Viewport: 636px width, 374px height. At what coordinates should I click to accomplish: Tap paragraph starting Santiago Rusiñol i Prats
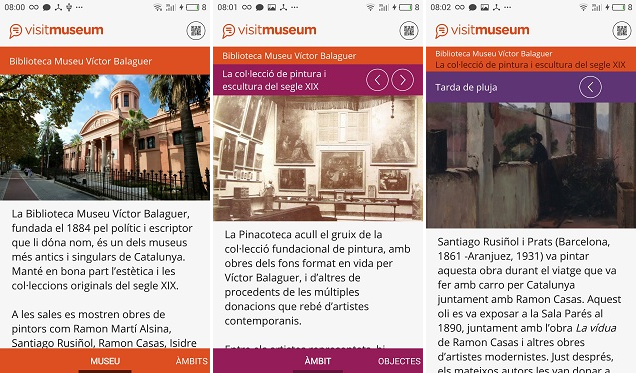pyautogui.click(x=529, y=304)
